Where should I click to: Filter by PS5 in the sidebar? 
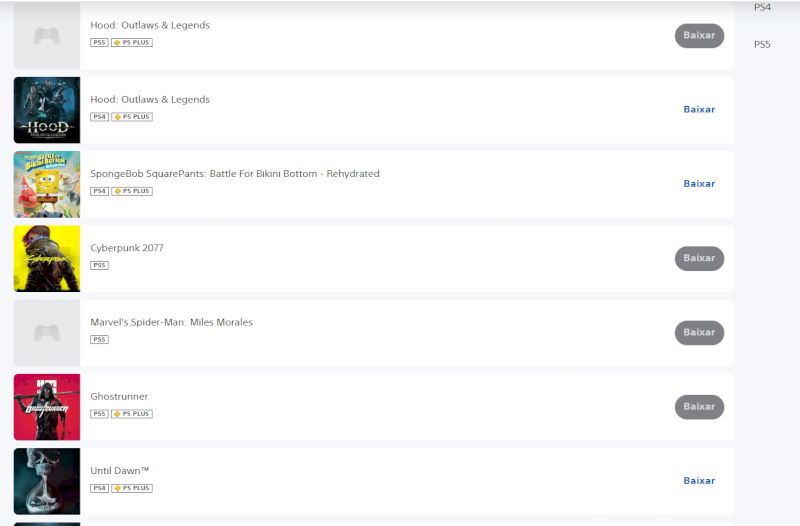click(762, 44)
